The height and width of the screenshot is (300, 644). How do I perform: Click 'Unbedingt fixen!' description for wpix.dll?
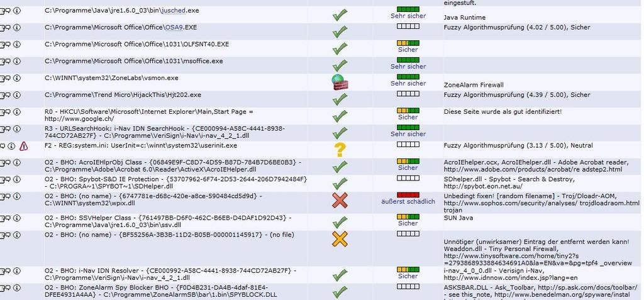tap(541, 203)
